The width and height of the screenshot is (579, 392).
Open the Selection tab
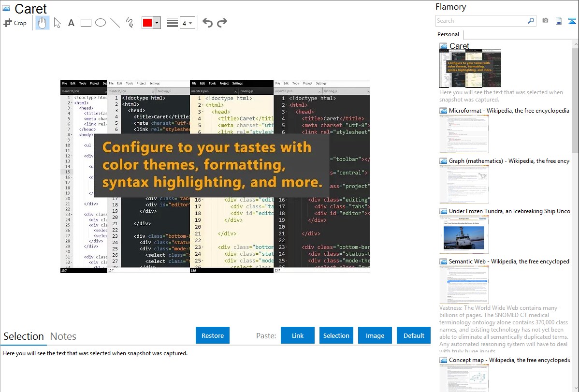[x=24, y=336]
